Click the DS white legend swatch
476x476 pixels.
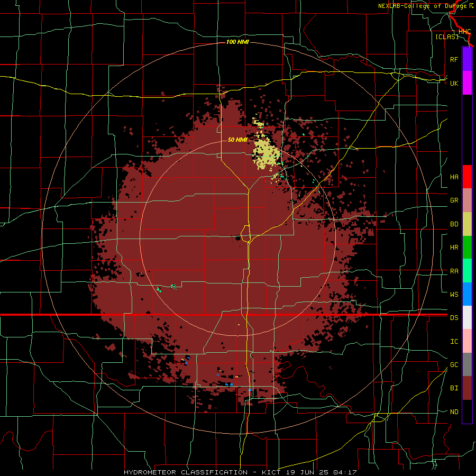[x=467, y=317]
